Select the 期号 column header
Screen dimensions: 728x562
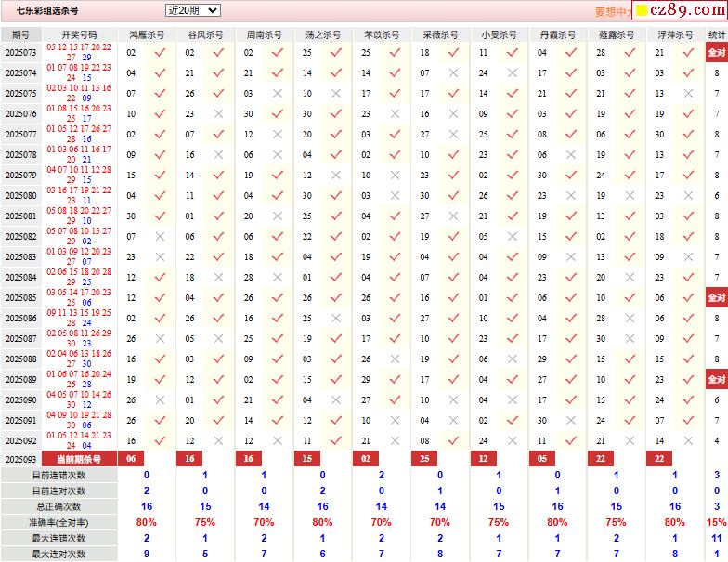point(20,35)
